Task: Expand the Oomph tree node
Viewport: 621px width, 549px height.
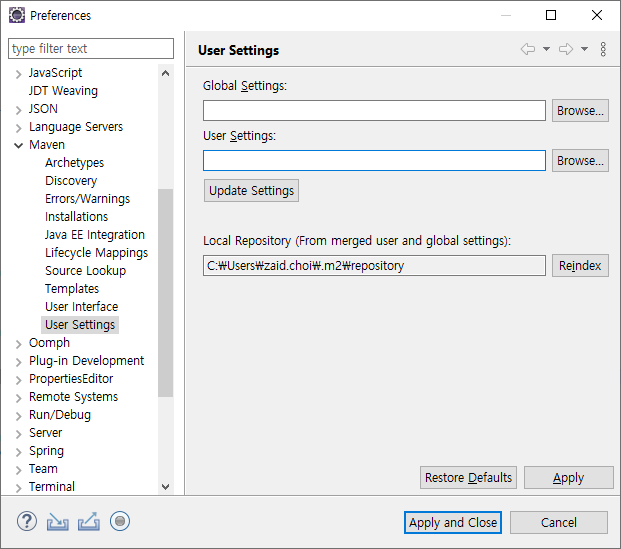Action: [x=18, y=343]
